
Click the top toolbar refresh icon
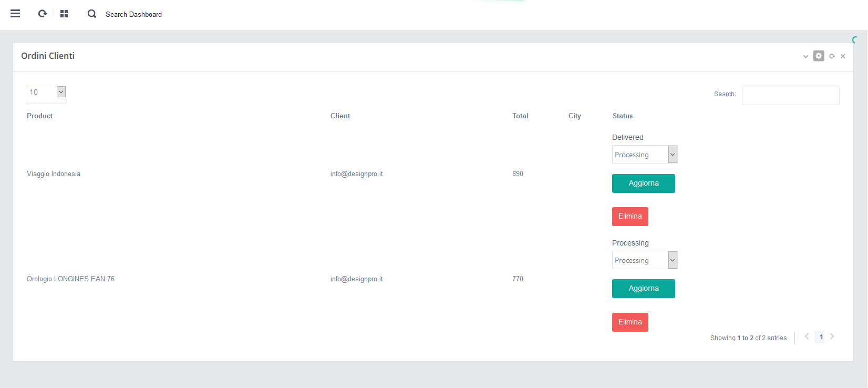43,14
